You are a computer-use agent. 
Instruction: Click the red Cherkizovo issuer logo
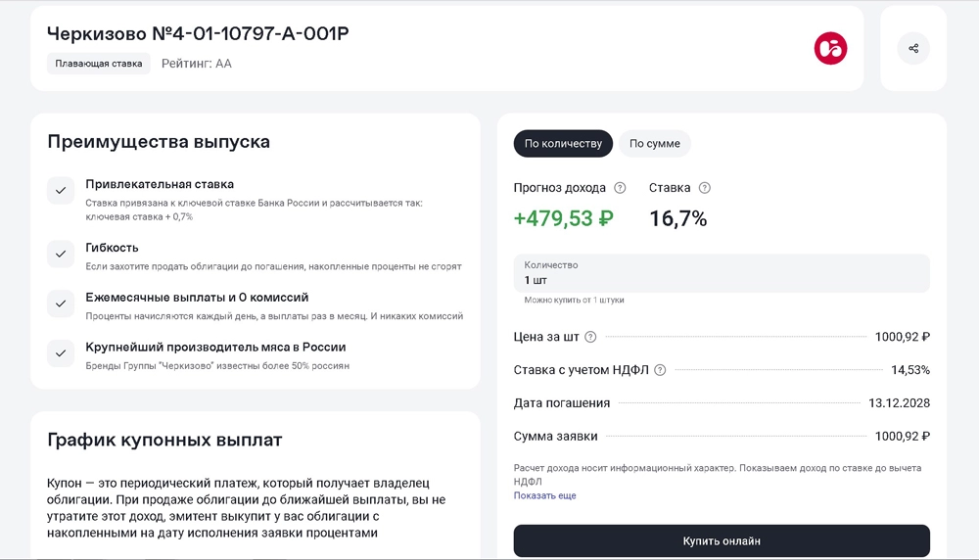[x=830, y=48]
